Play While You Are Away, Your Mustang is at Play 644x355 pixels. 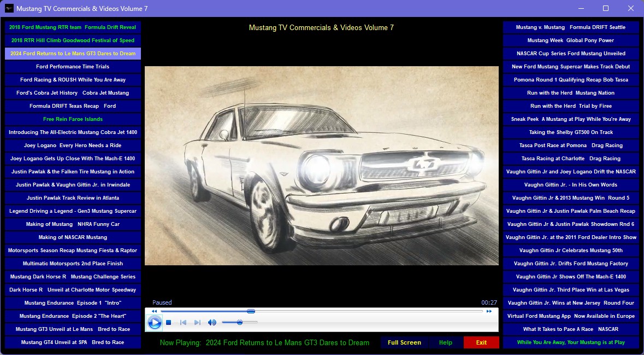click(571, 342)
